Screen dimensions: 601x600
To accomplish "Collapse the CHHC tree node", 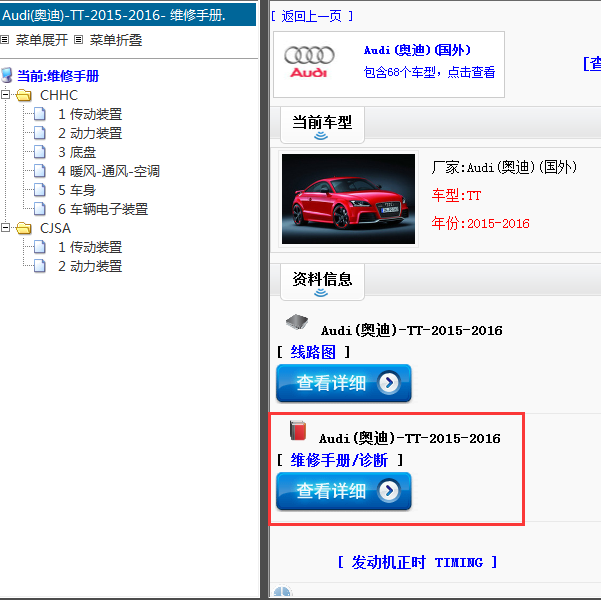I will 5,94.
